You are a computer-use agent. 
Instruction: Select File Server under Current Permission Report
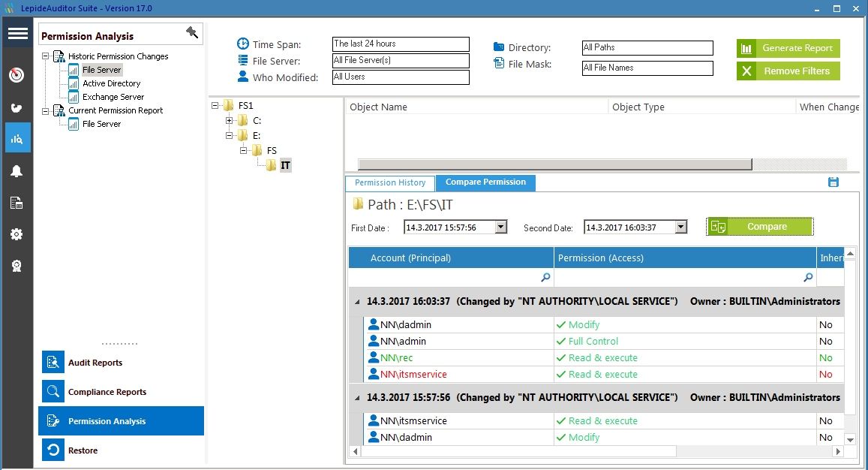[101, 124]
